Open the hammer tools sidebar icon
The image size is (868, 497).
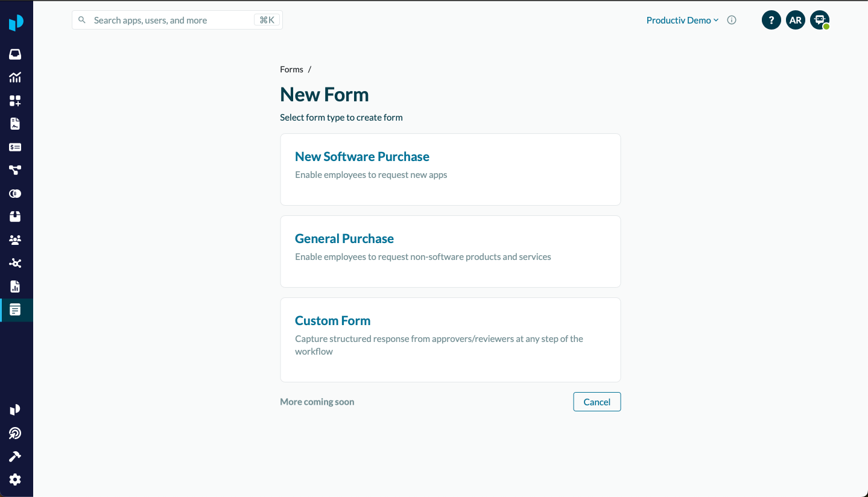click(x=15, y=457)
